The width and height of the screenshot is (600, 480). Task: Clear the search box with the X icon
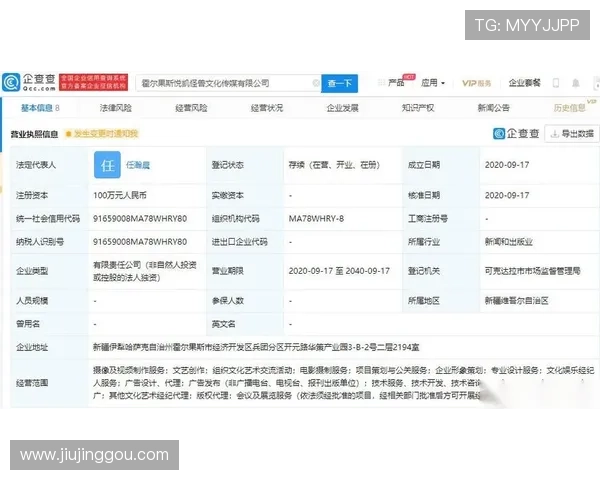316,83
